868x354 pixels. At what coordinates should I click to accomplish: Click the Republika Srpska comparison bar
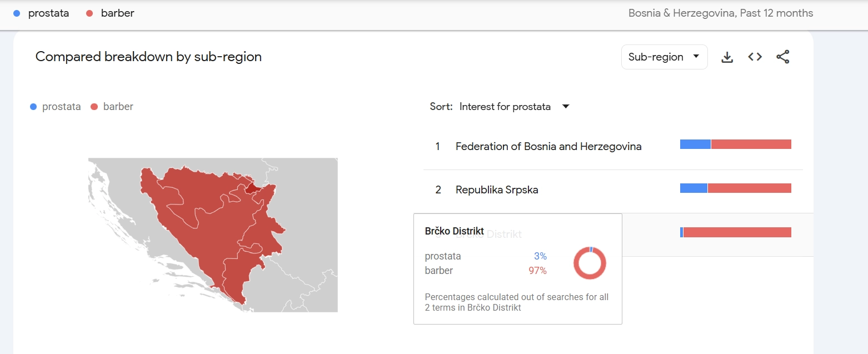[735, 188]
